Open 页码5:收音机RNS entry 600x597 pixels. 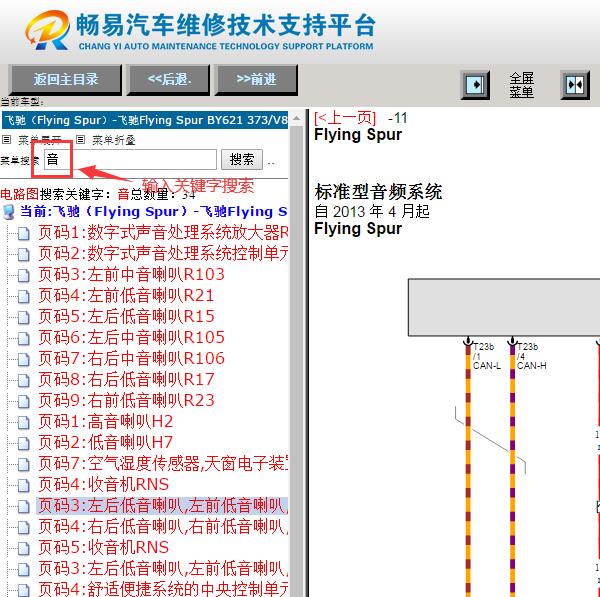tap(103, 547)
